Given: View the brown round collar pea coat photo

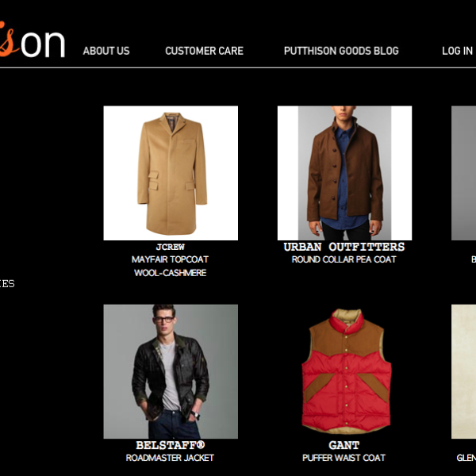Looking at the screenshot, I should pos(344,173).
